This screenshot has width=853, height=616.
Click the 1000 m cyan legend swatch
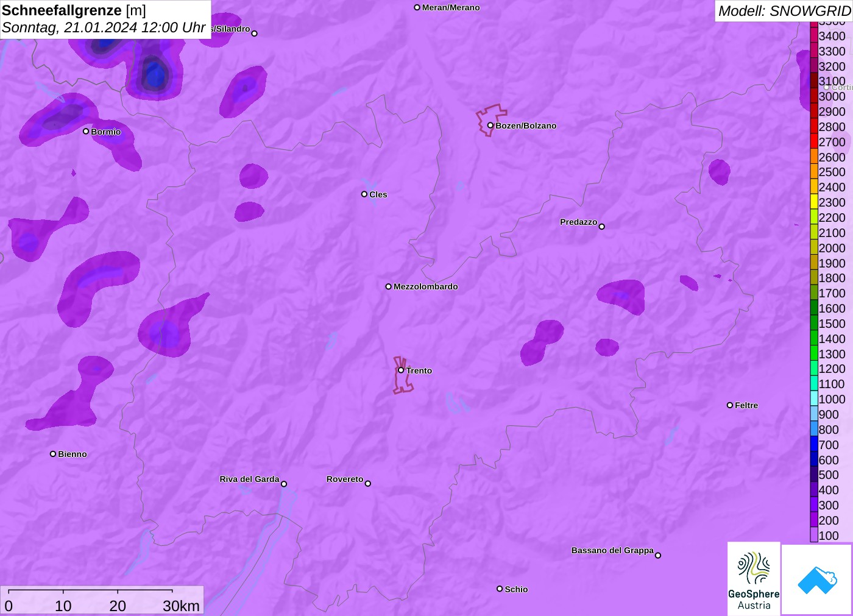point(814,398)
